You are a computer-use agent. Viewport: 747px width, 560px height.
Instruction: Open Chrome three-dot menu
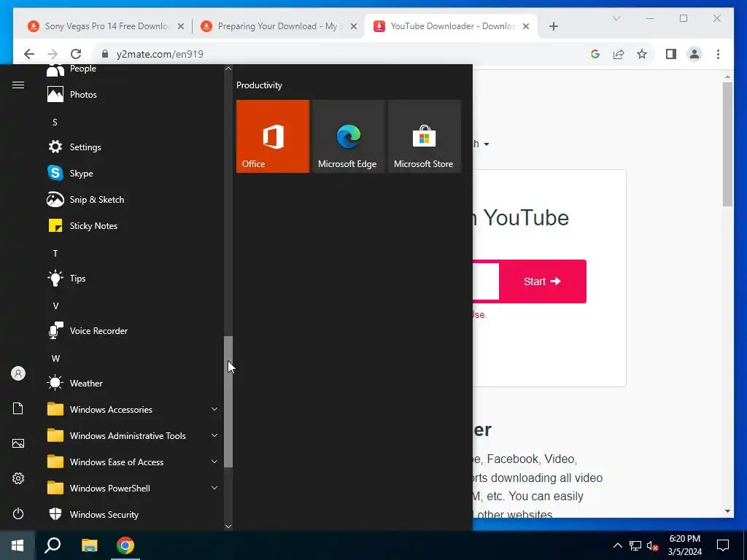(x=718, y=54)
